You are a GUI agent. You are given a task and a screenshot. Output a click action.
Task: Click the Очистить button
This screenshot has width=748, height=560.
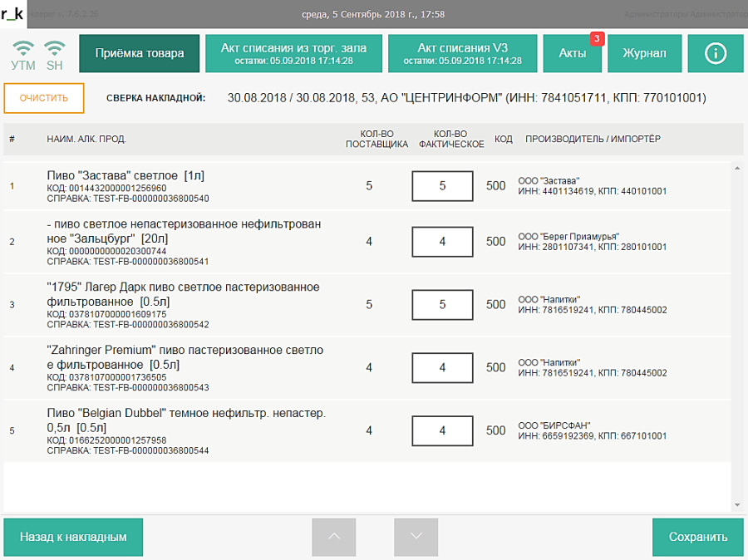click(x=43, y=98)
